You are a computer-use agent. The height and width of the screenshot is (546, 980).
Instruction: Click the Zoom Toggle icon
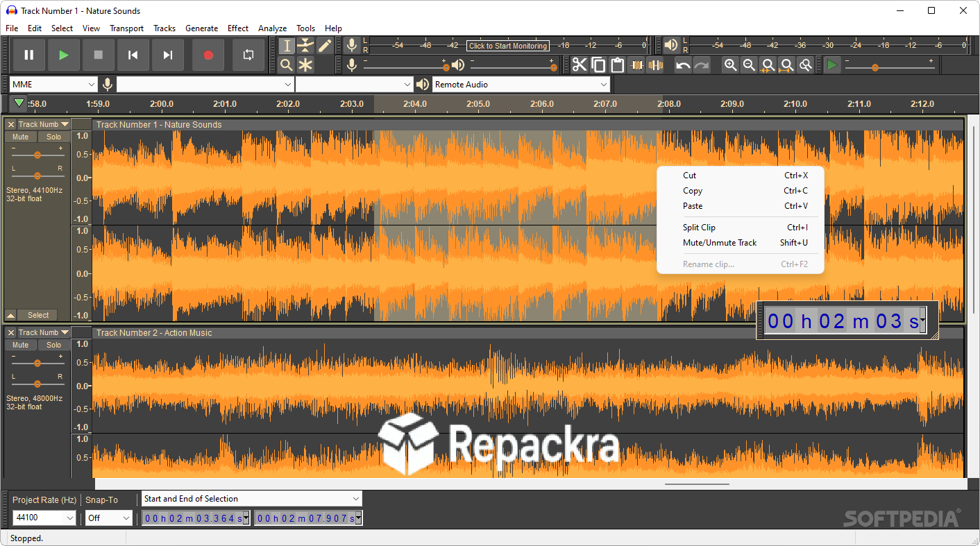pos(805,65)
